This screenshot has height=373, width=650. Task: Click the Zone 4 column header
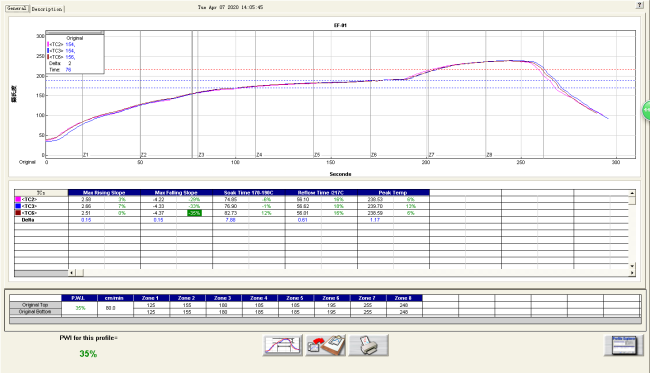(260, 298)
